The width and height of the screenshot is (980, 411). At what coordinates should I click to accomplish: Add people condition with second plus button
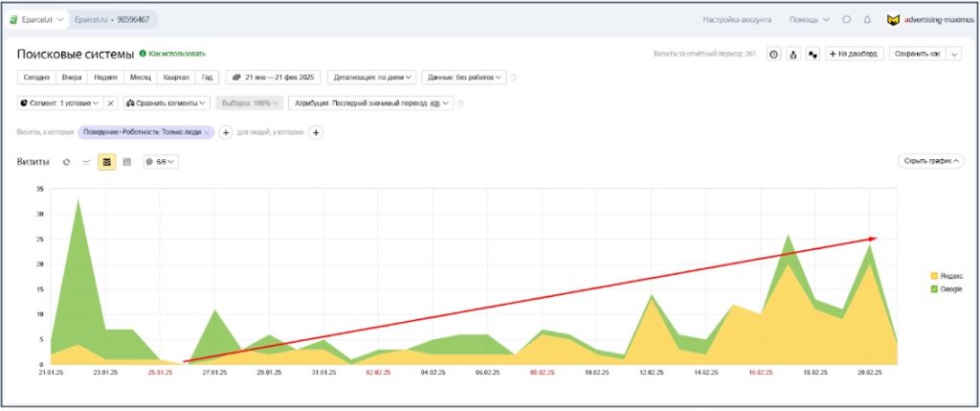316,132
